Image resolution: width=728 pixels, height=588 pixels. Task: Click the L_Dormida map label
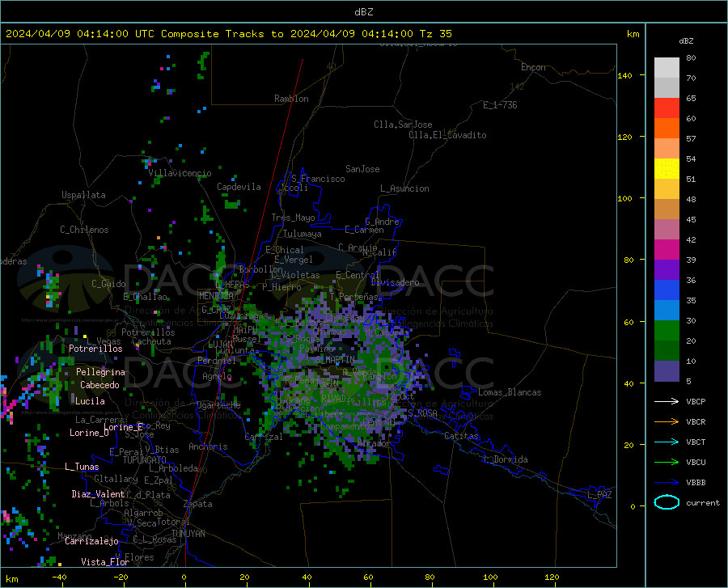505,459
